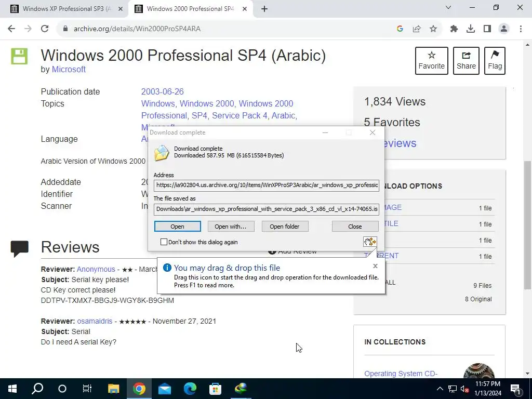
Task: Toggle the Chrome side panel icon
Action: point(487,29)
